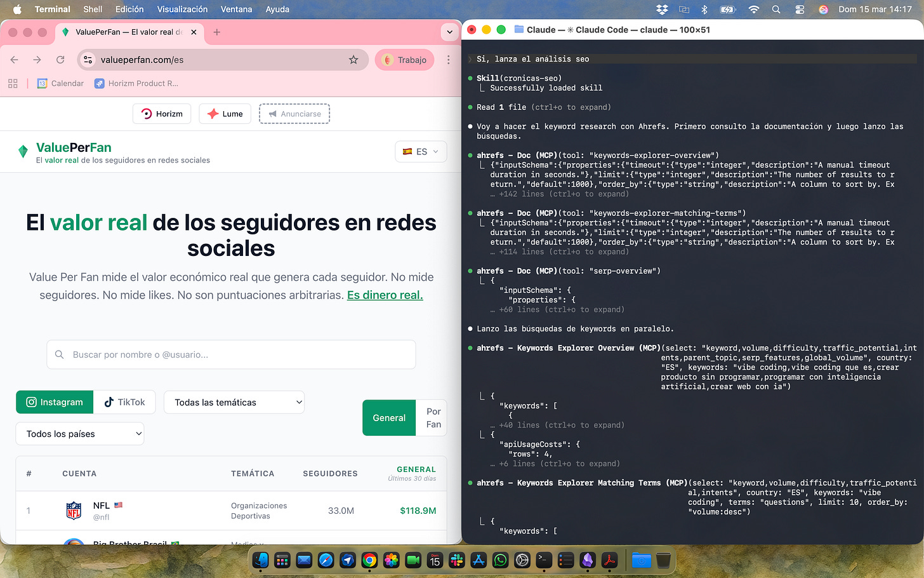
Task: Open the Bluetooth menu bar icon
Action: pos(704,10)
